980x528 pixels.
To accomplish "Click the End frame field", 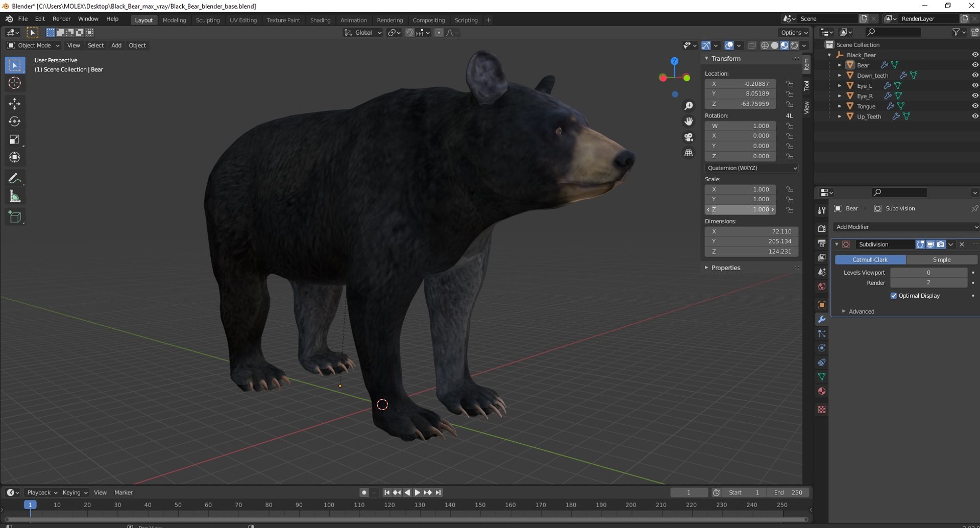I will [x=788, y=493].
